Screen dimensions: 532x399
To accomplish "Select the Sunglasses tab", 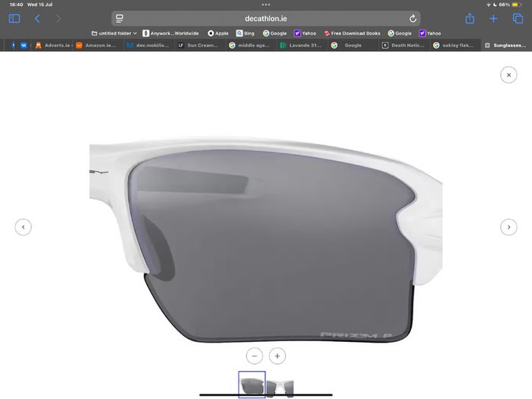I will (x=505, y=45).
